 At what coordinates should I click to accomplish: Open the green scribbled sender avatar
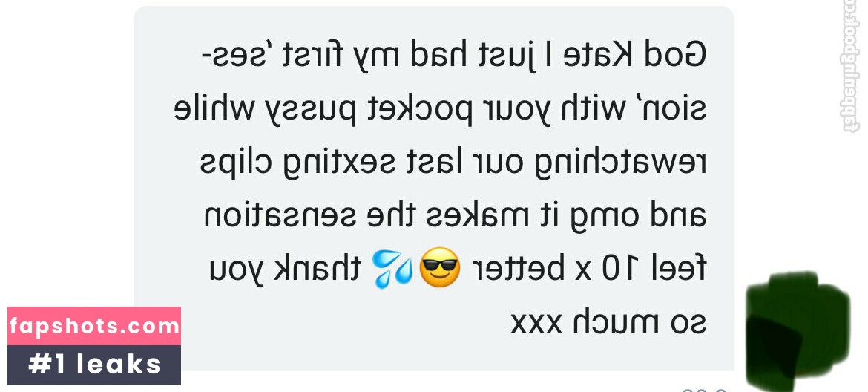[x=798, y=330]
